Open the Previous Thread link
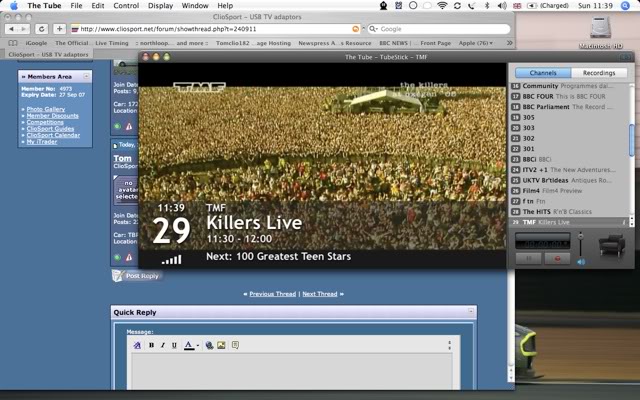The width and height of the screenshot is (640, 400). pos(272,294)
